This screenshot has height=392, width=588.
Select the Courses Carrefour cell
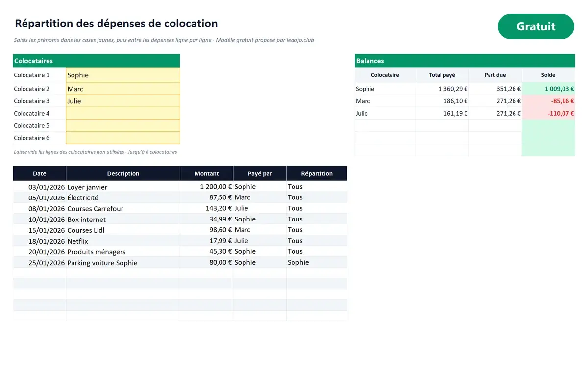tap(123, 208)
